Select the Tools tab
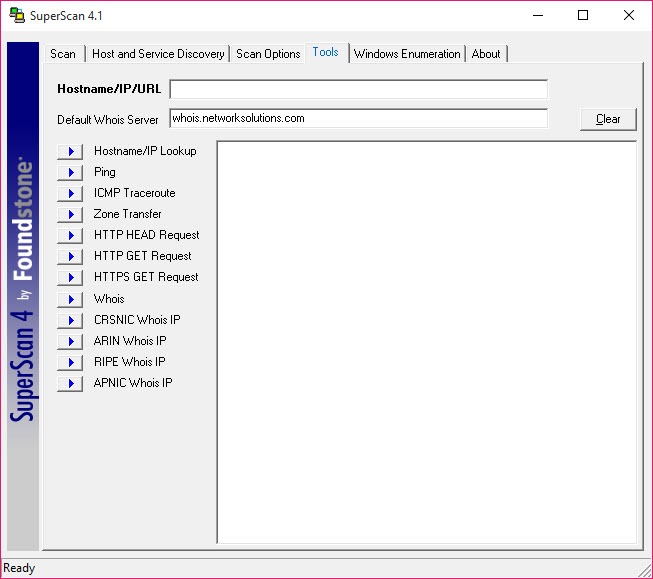653x579 pixels. 326,52
